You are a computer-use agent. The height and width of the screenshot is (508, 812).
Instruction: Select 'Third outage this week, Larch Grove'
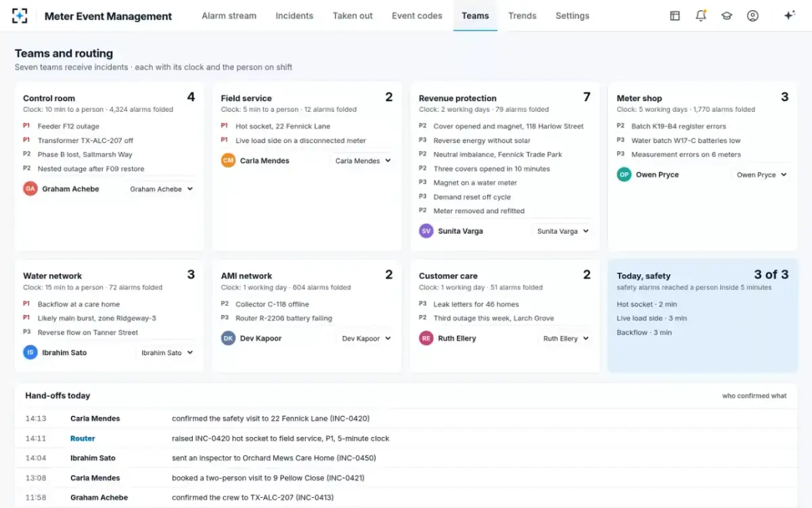coord(493,318)
